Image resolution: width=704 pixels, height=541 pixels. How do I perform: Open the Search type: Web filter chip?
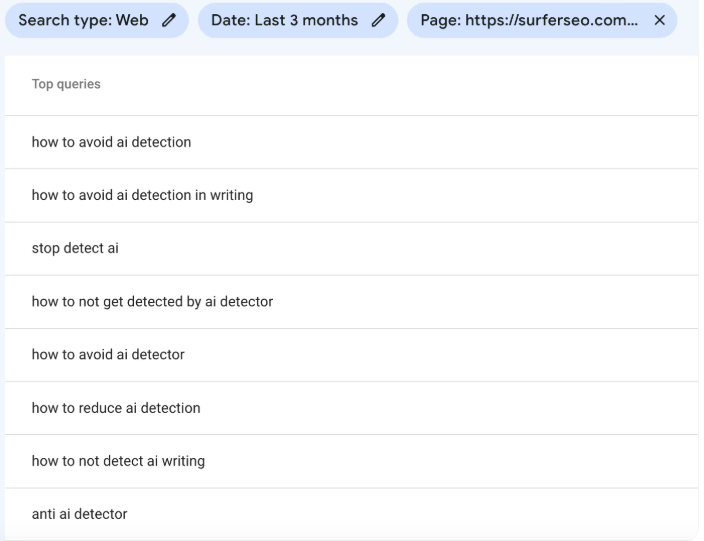tap(83, 20)
